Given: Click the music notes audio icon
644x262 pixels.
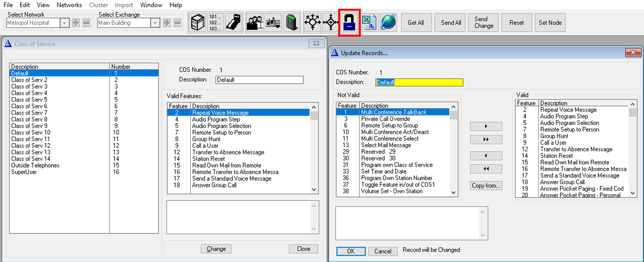Looking at the screenshot, I should click(x=273, y=23).
